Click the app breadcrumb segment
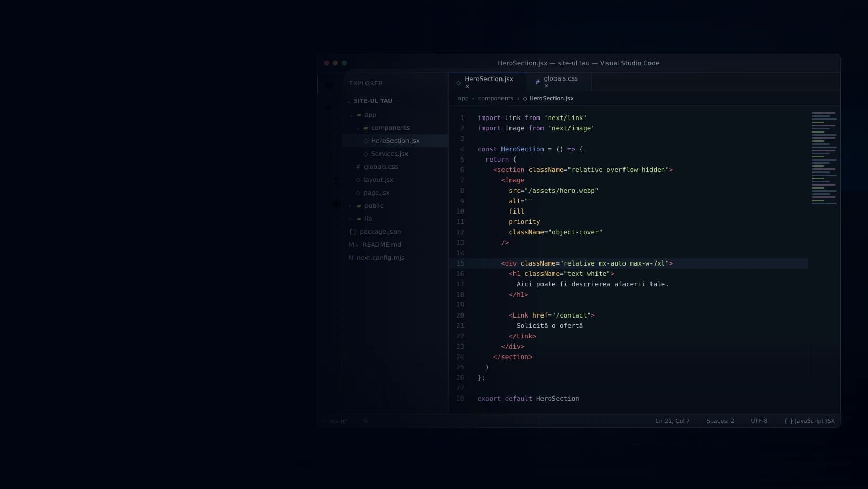The width and height of the screenshot is (868, 489). coord(463,99)
